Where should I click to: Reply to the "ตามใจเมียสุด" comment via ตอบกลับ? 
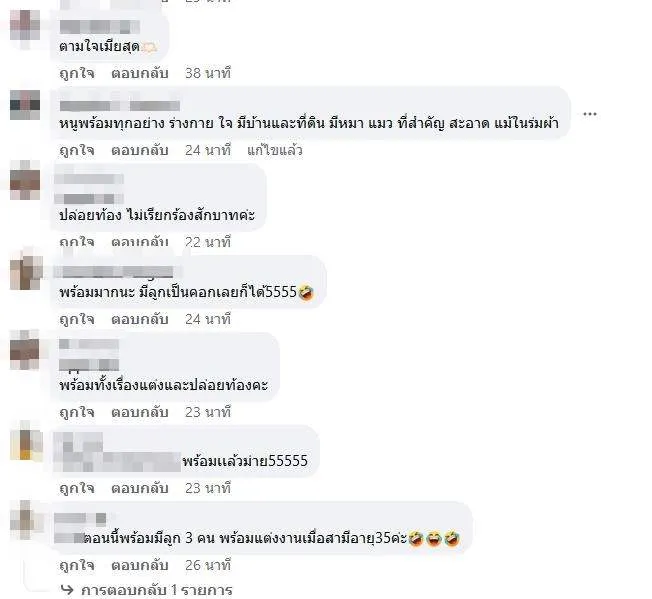point(140,73)
